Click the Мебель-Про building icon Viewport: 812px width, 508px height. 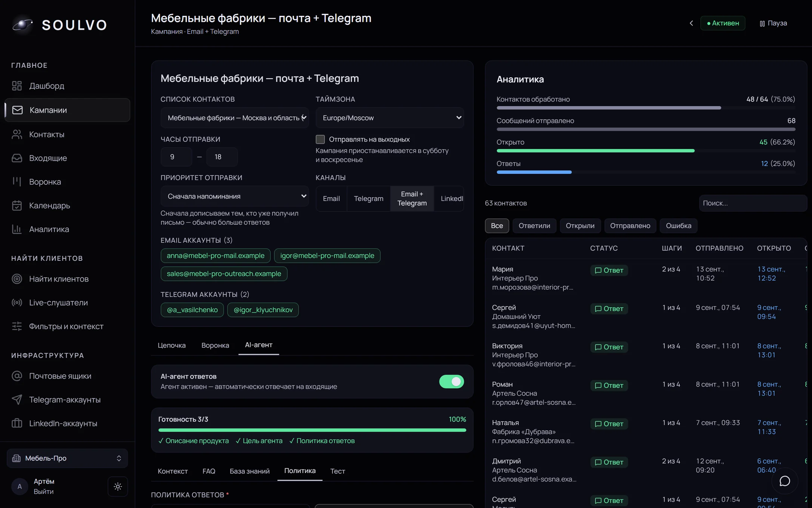[x=17, y=458]
